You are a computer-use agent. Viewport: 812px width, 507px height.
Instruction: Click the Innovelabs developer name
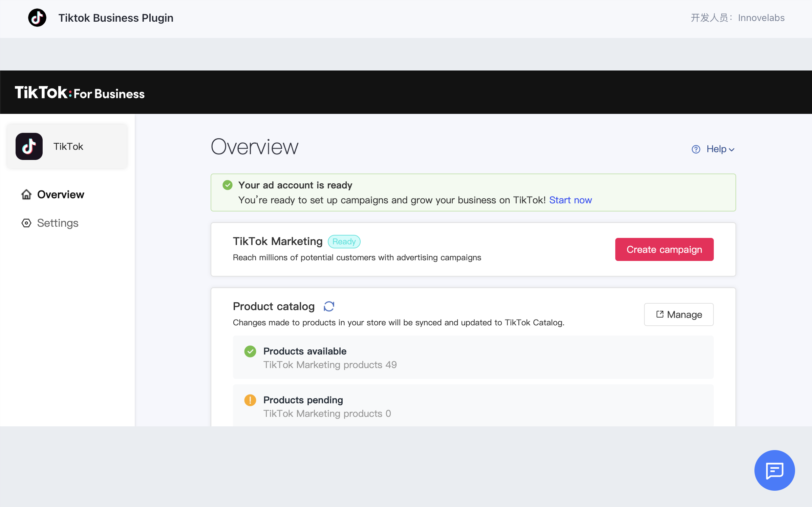point(761,18)
